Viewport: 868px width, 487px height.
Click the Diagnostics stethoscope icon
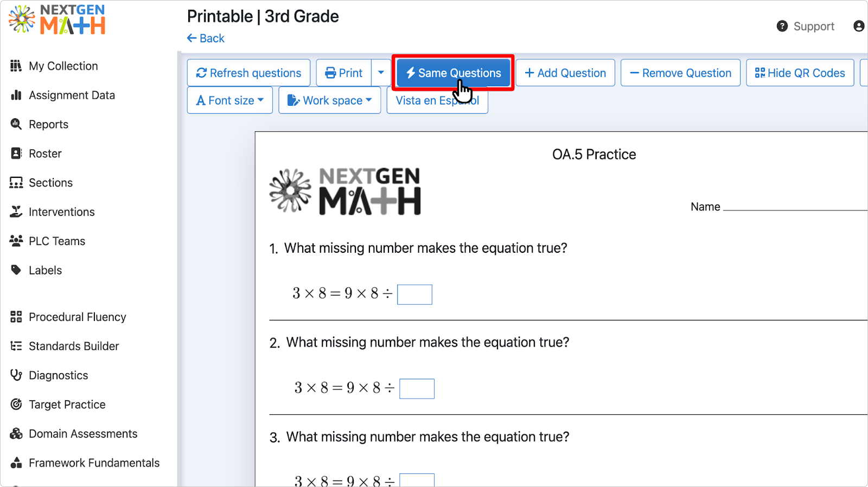tap(16, 375)
